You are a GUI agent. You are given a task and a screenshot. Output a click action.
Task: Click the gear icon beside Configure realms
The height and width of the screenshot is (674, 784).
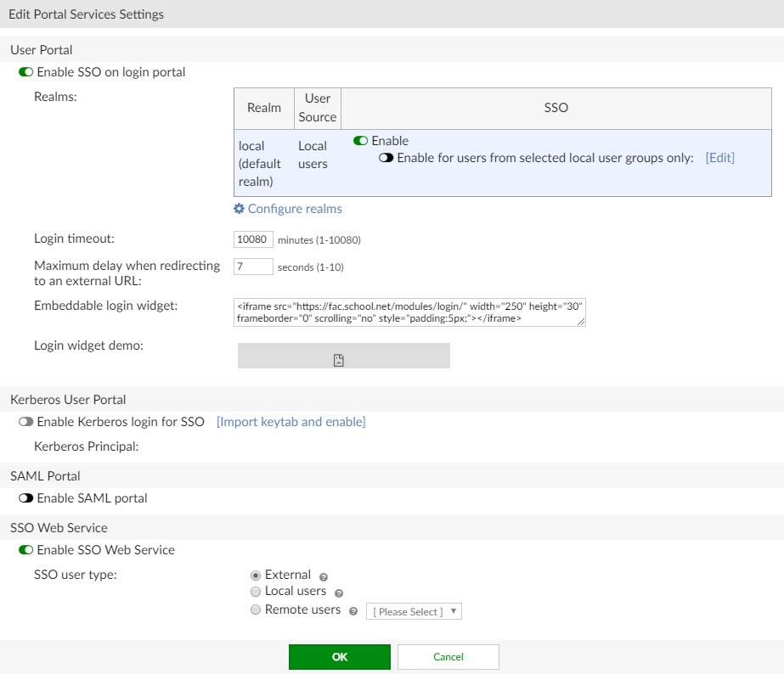pos(240,208)
